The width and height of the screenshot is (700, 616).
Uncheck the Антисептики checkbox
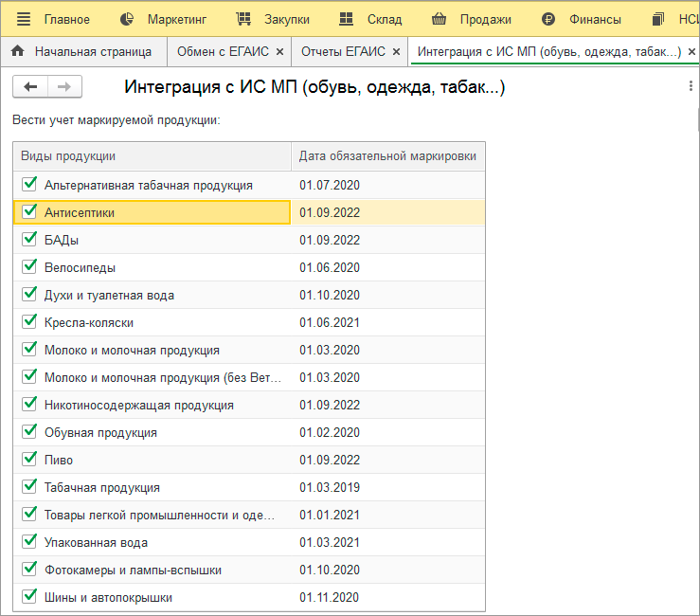click(29, 211)
